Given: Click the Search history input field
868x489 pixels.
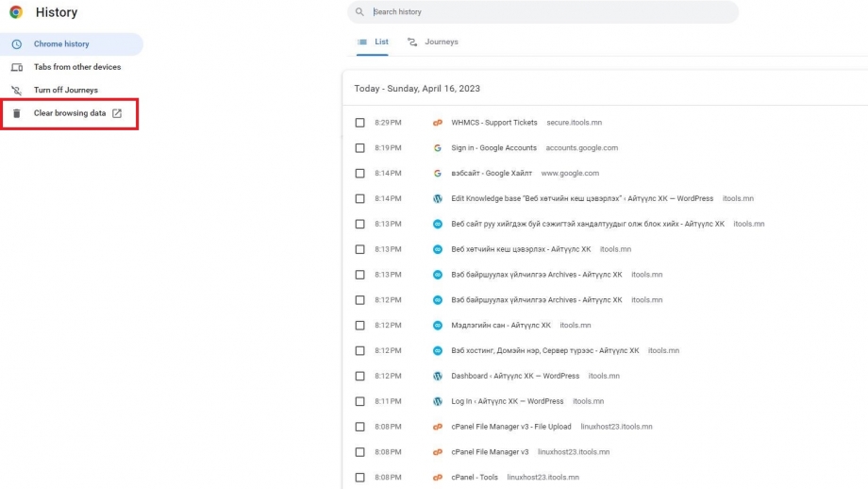Looking at the screenshot, I should [x=542, y=11].
